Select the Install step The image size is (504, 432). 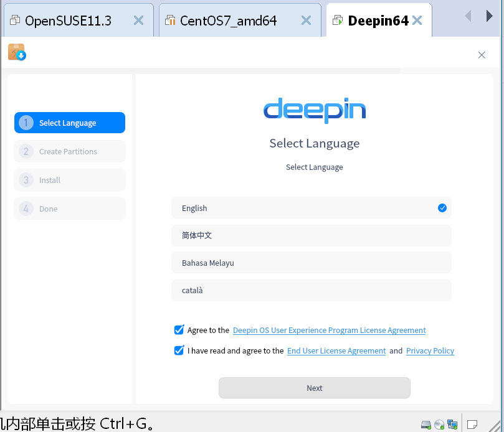coord(70,180)
